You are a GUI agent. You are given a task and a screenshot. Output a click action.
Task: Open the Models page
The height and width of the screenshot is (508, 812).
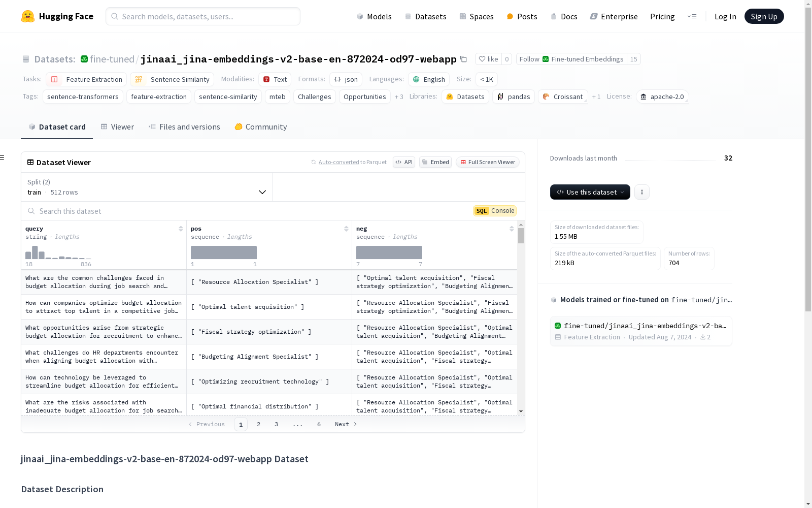point(374,16)
